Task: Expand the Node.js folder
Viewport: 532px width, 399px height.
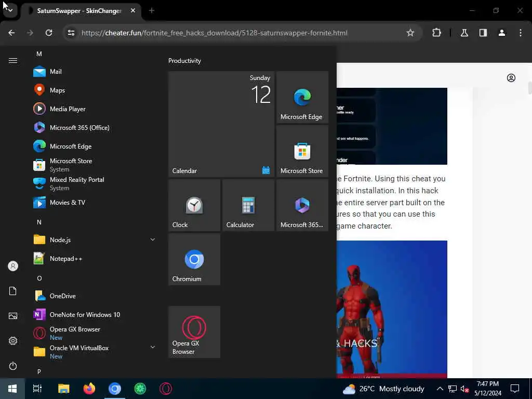Action: [x=153, y=240]
